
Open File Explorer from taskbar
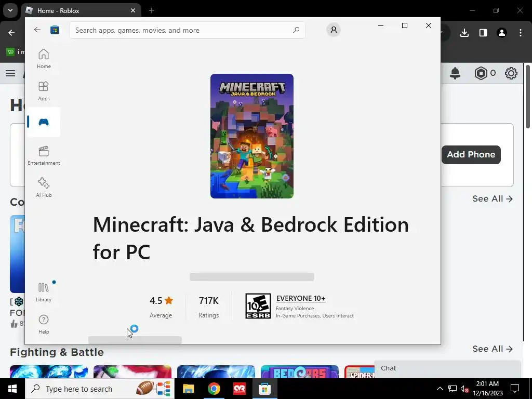[188, 389]
